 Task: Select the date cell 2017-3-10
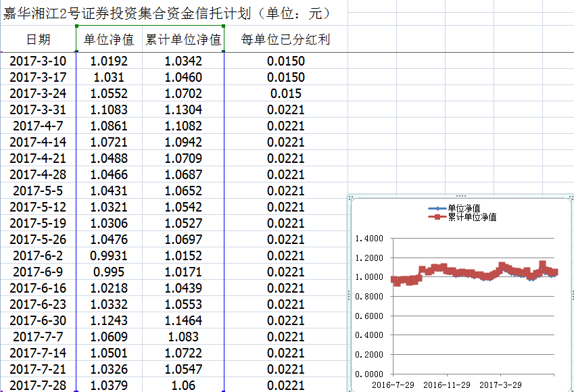(39, 62)
